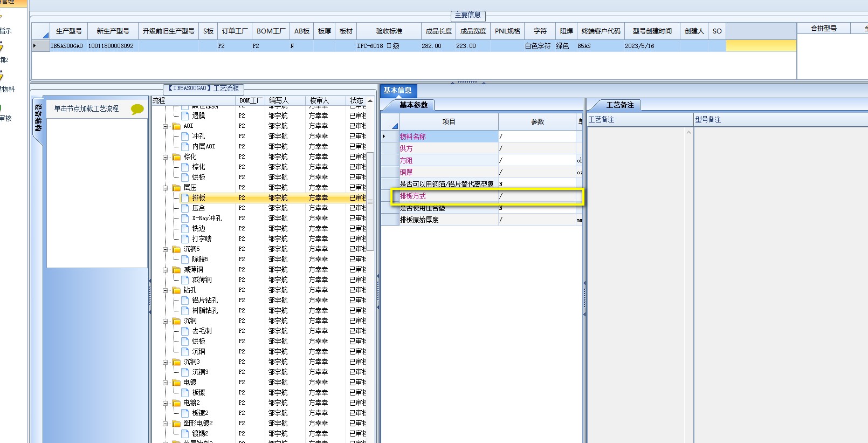Click the AOI folder icon in process tree
This screenshot has height=443, width=868.
tap(176, 126)
